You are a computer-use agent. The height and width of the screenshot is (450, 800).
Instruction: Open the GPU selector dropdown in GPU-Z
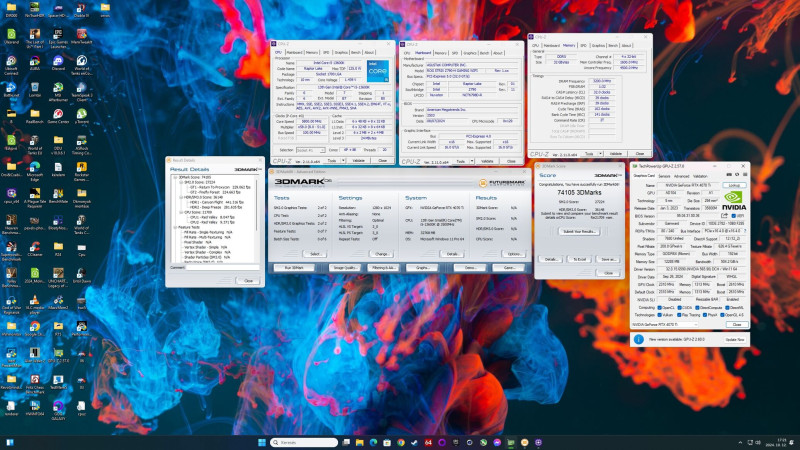coord(665,324)
